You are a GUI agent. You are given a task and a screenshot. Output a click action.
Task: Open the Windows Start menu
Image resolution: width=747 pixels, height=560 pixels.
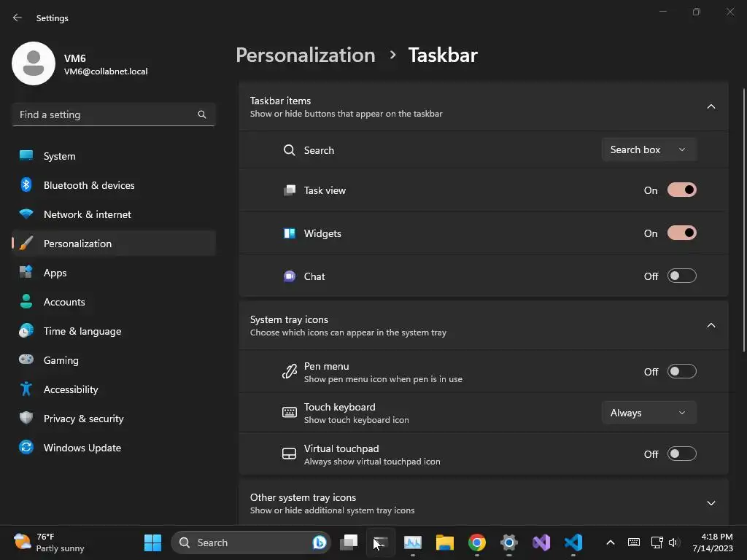pos(153,542)
